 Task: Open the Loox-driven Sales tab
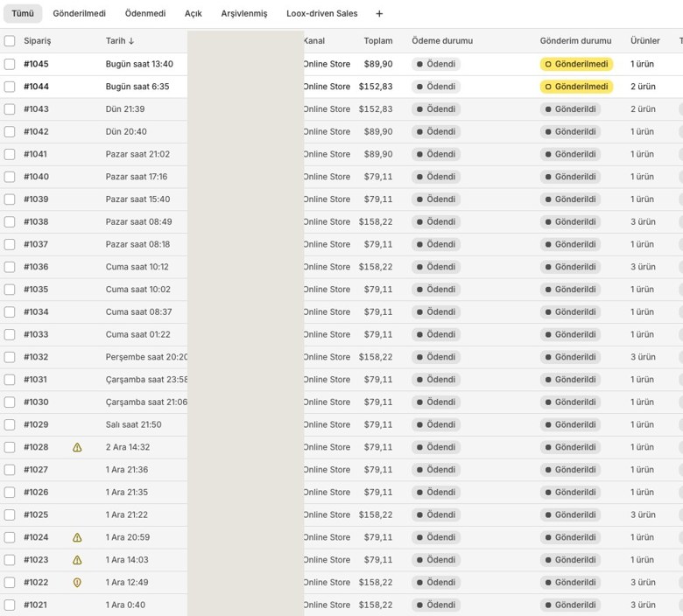322,13
